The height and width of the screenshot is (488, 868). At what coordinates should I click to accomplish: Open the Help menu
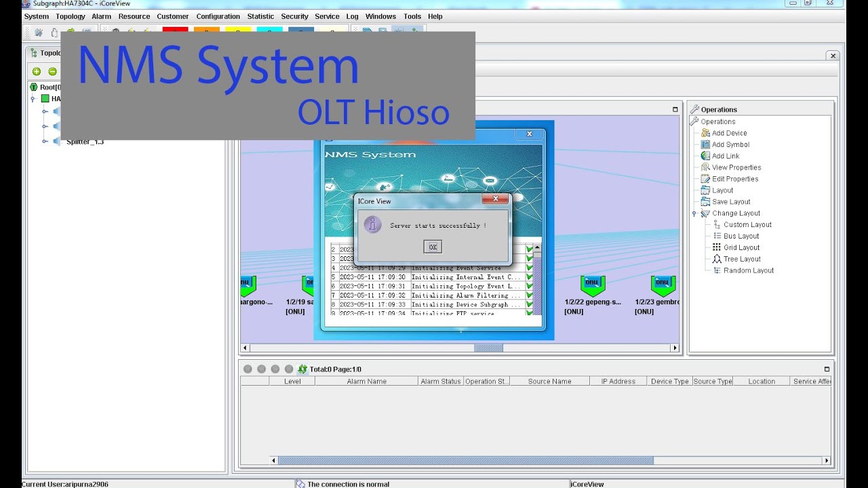coord(435,16)
